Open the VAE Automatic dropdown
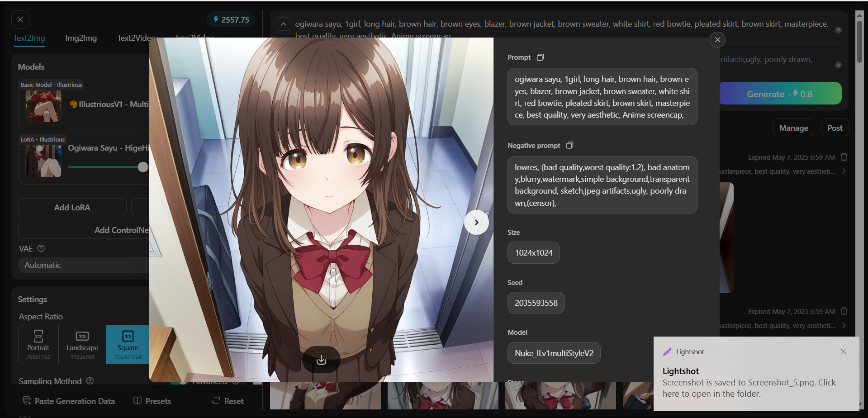Image resolution: width=868 pixels, height=418 pixels. (84, 265)
